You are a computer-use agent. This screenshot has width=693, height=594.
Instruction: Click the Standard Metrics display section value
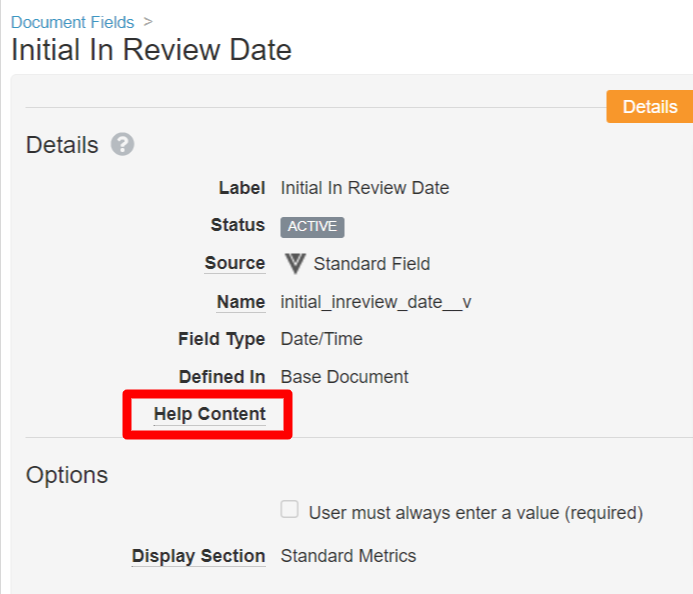(x=348, y=556)
